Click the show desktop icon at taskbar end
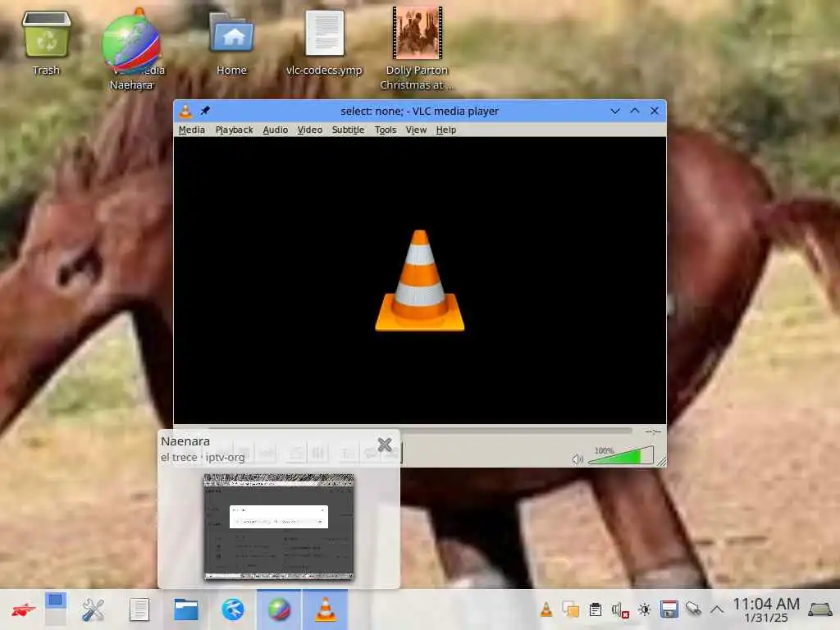The height and width of the screenshot is (630, 840). pyautogui.click(x=820, y=609)
